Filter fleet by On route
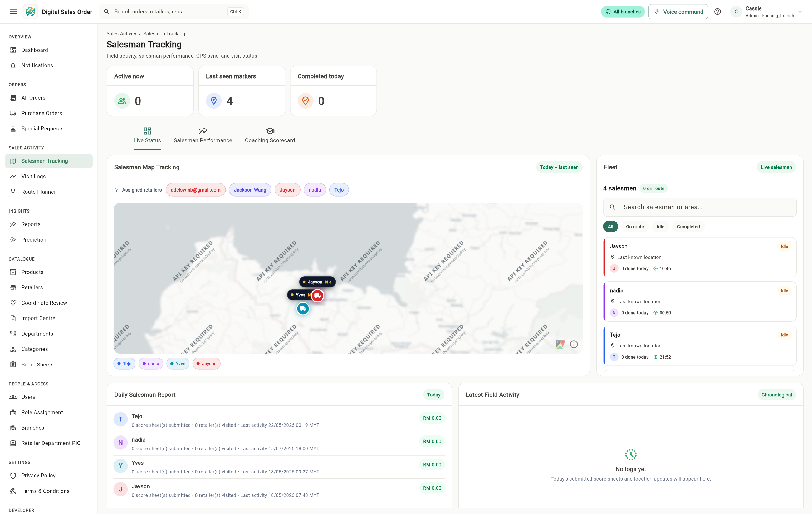This screenshot has height=514, width=812. pos(635,227)
